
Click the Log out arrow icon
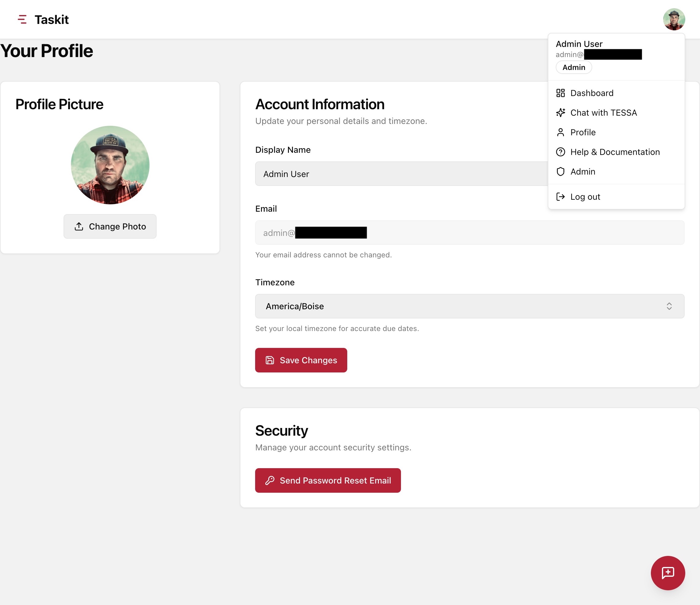click(561, 196)
